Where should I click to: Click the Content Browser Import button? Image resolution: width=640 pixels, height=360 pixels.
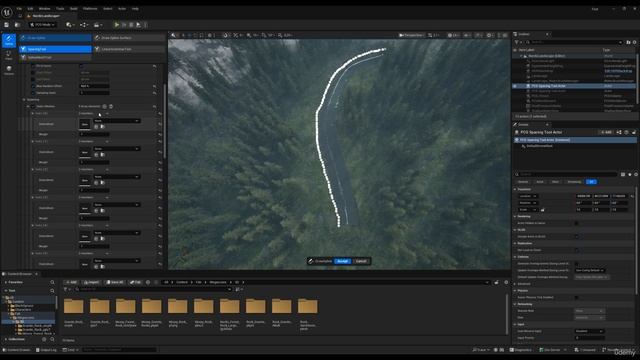[x=91, y=282]
